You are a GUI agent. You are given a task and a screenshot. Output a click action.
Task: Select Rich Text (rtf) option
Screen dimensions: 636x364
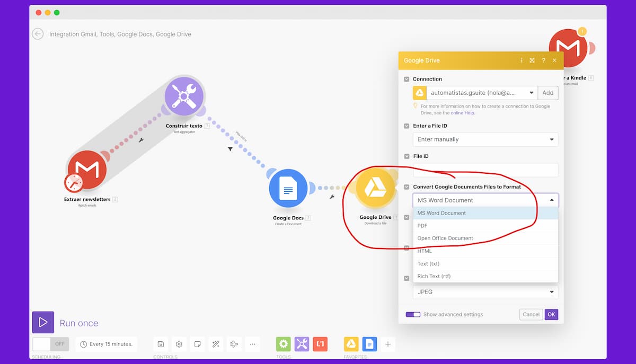click(x=434, y=276)
